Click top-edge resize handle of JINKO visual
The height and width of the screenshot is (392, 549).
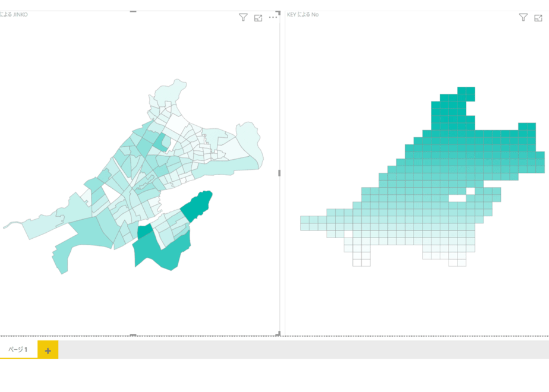coord(133,11)
